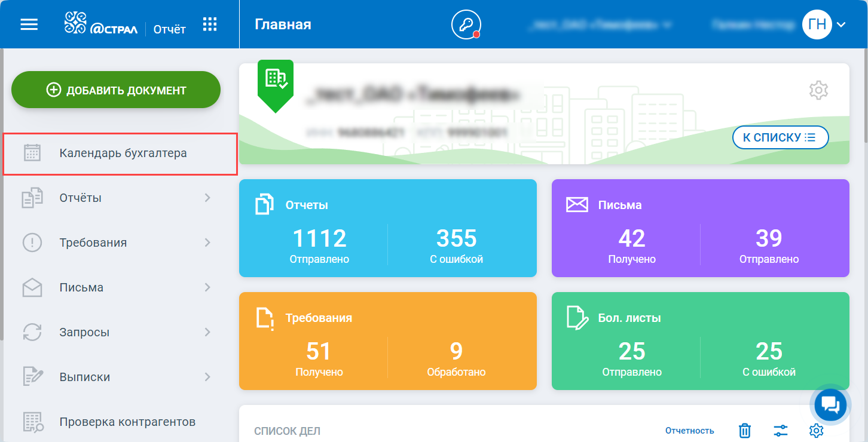The width and height of the screenshot is (868, 442).
Task: Open the hamburger navigation menu
Action: 29,24
